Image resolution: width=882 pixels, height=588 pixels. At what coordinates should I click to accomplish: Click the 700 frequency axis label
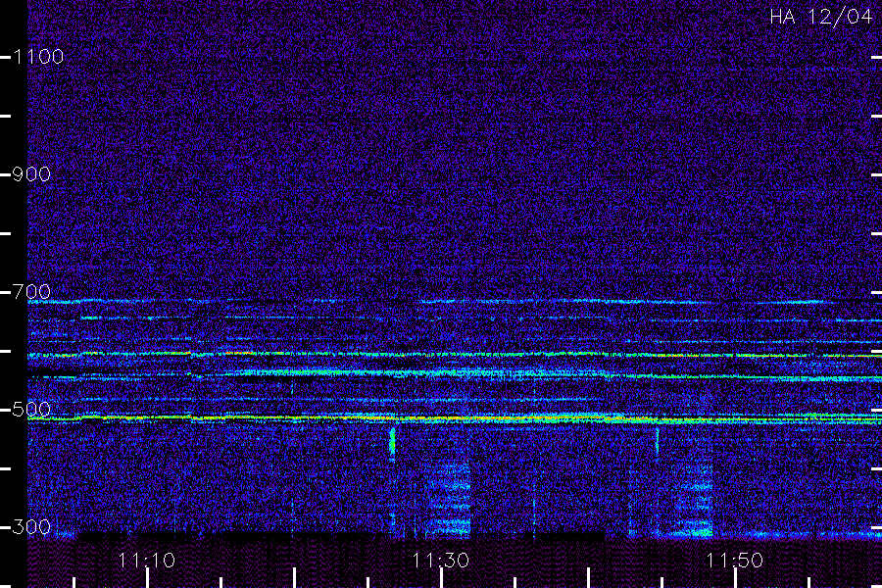tap(31, 292)
